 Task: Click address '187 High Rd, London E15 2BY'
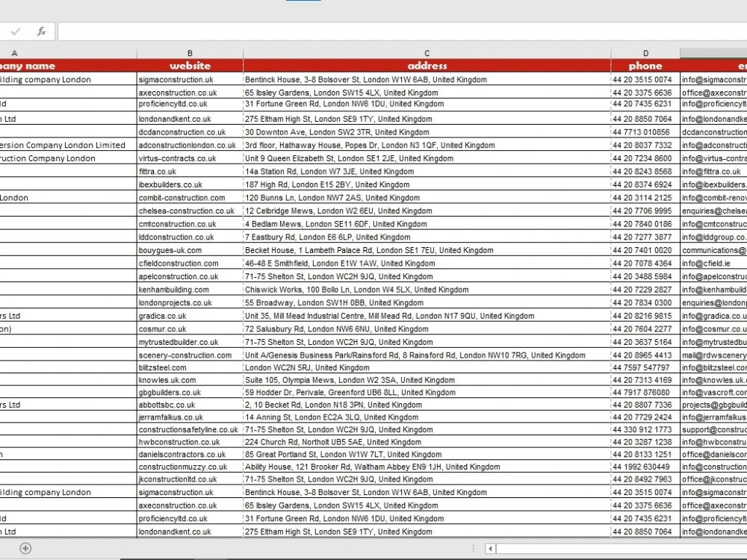click(x=298, y=184)
